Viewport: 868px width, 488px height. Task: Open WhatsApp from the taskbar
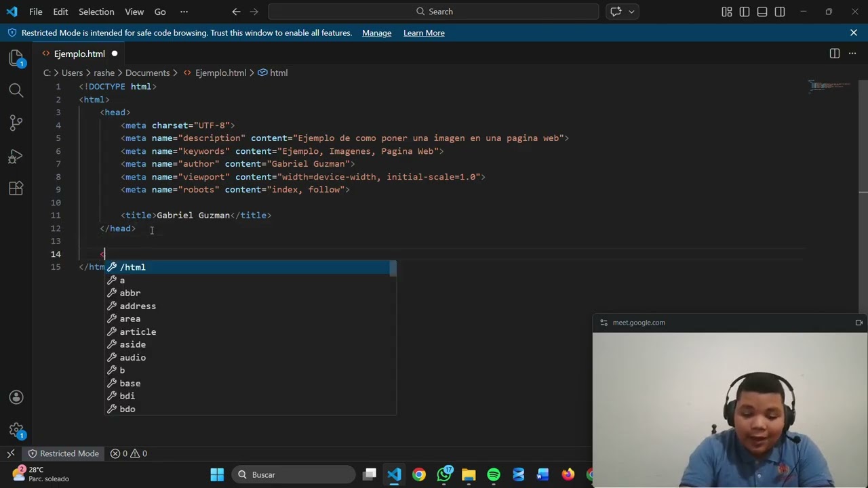[x=444, y=474]
